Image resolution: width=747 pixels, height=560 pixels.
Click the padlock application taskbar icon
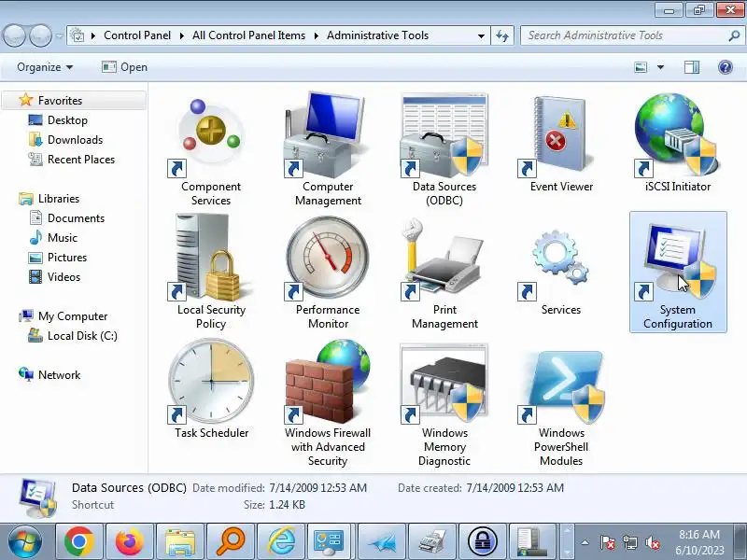tap(483, 542)
